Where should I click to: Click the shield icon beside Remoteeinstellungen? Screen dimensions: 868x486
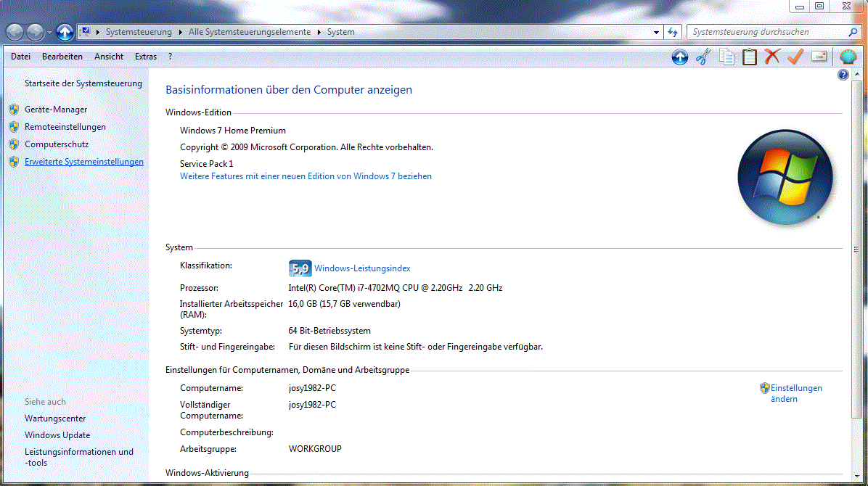click(x=15, y=127)
